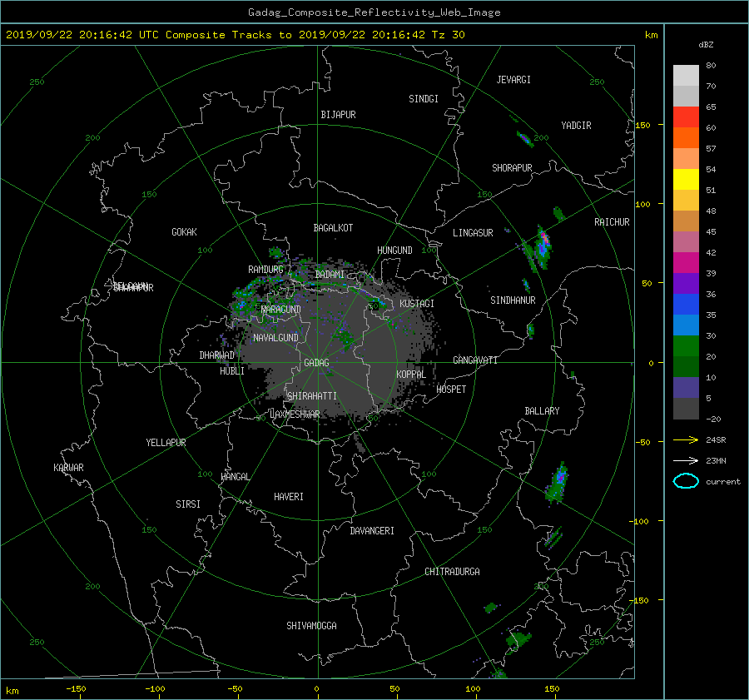Viewport: 749px width, 700px height.
Task: Click the YELLAPUR city label
Action: (166, 443)
